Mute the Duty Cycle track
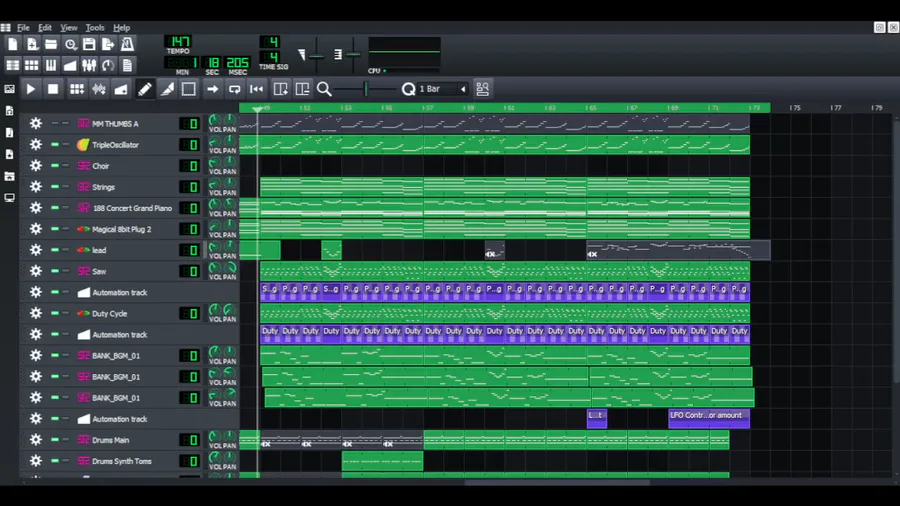This screenshot has width=900, height=506. 55,313
